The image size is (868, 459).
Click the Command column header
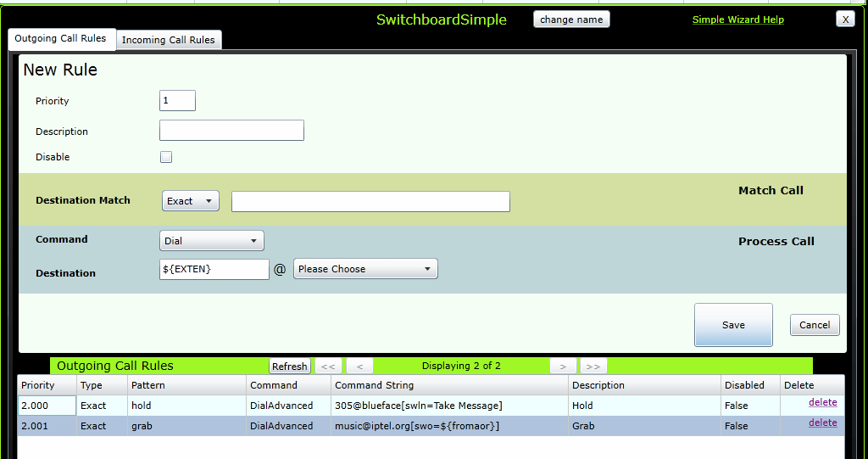pos(288,384)
